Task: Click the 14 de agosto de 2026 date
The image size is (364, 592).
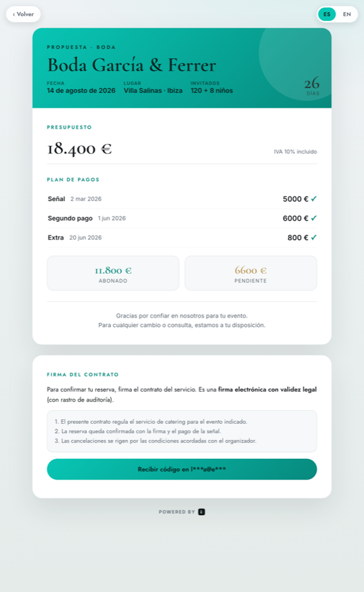Action: tap(81, 91)
